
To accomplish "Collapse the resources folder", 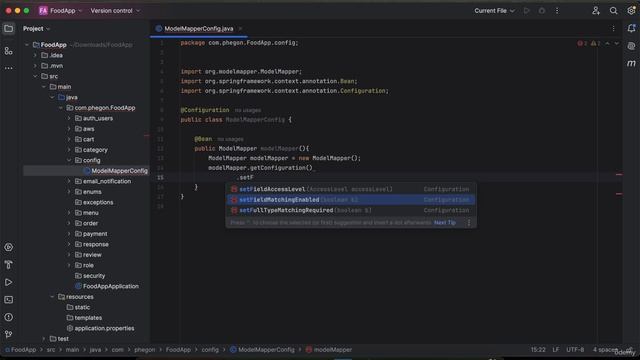I will click(52, 297).
